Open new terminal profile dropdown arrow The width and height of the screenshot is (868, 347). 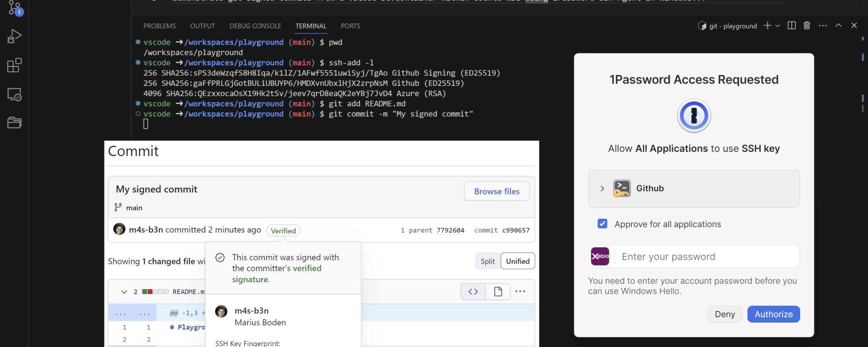point(778,26)
